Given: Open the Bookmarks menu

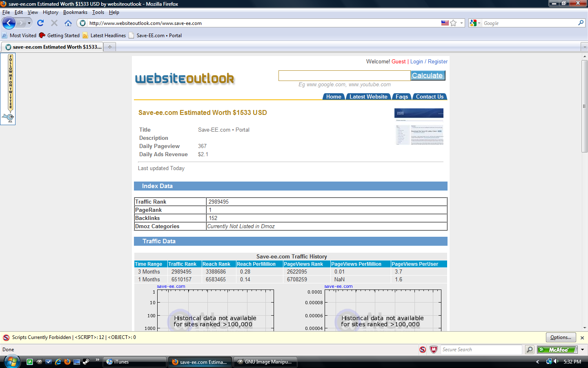Looking at the screenshot, I should point(75,12).
